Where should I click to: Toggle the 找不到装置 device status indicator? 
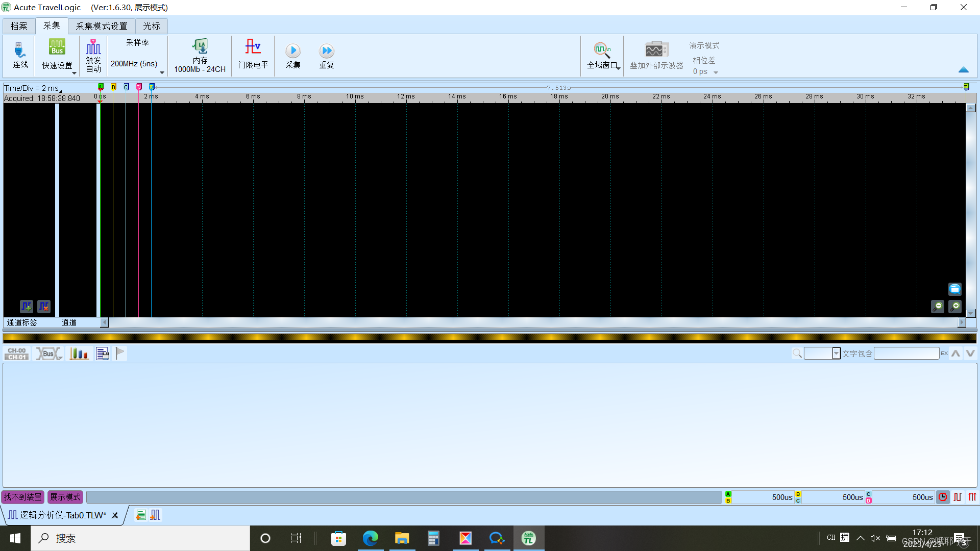coord(23,497)
